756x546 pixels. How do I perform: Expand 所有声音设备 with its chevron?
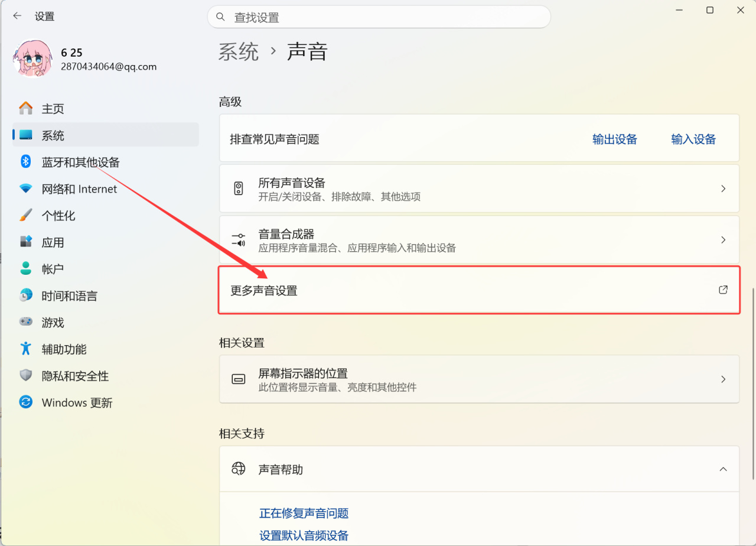pyautogui.click(x=723, y=188)
